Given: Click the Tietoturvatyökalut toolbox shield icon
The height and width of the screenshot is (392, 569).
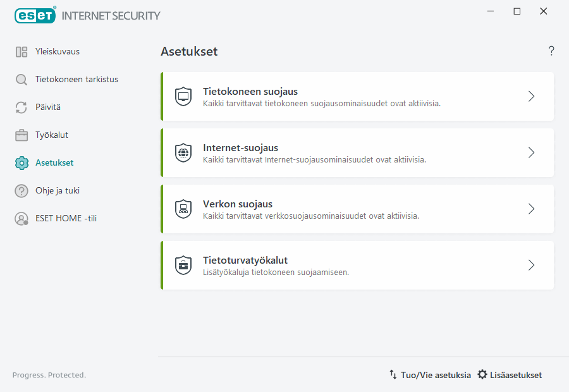Looking at the screenshot, I should pos(183,266).
